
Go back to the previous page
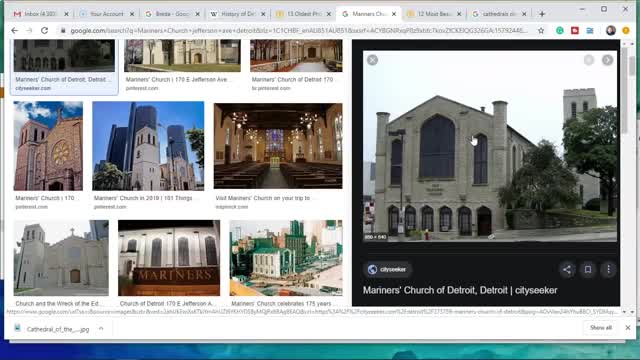pyautogui.click(x=15, y=31)
